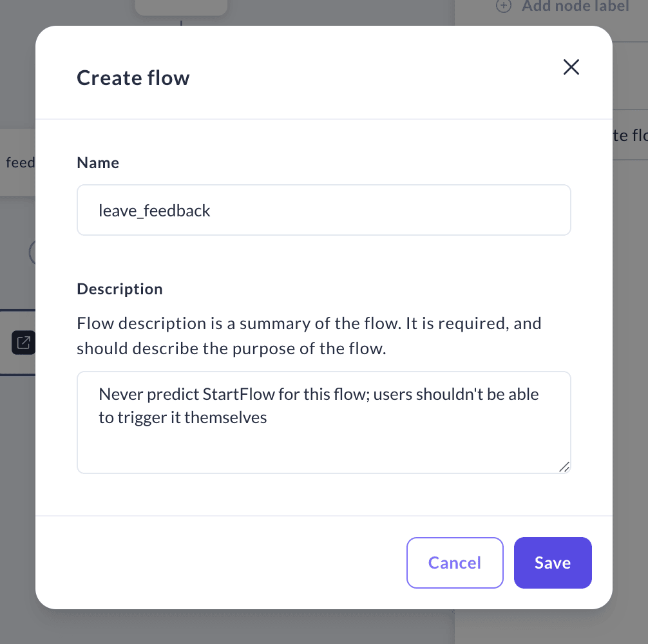Click the modal footer area near the buttons
648x644 pixels.
tap(258, 562)
